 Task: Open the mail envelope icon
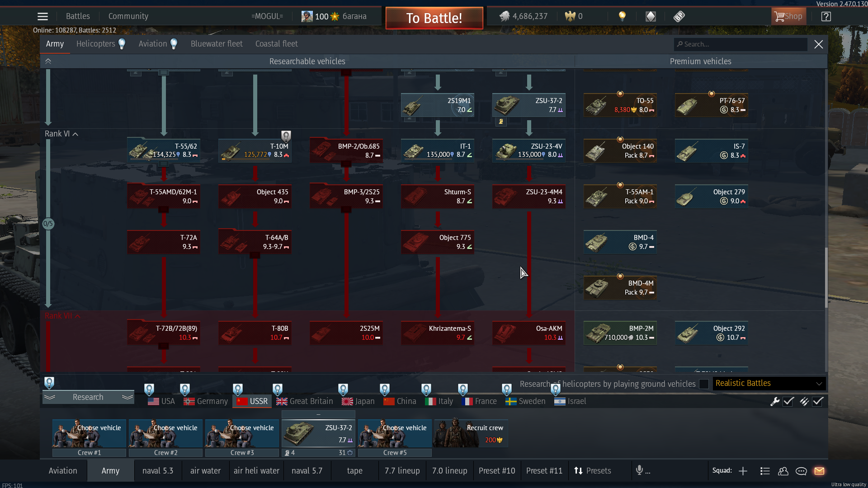[819, 471]
